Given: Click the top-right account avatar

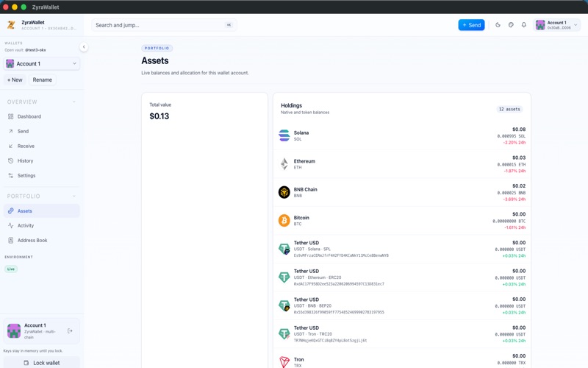Looking at the screenshot, I should 540,25.
